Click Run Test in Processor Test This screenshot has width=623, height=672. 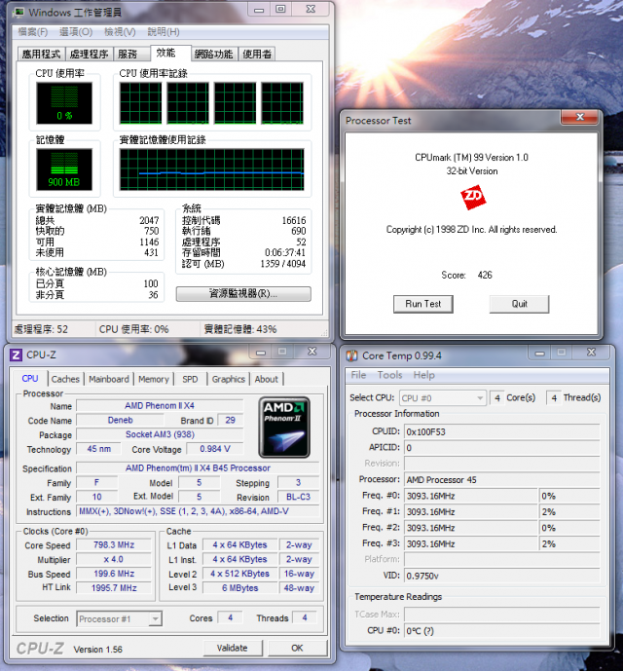point(423,304)
